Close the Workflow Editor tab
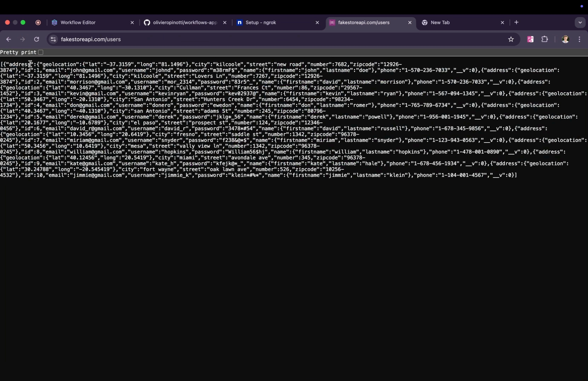The image size is (588, 381). point(132,23)
